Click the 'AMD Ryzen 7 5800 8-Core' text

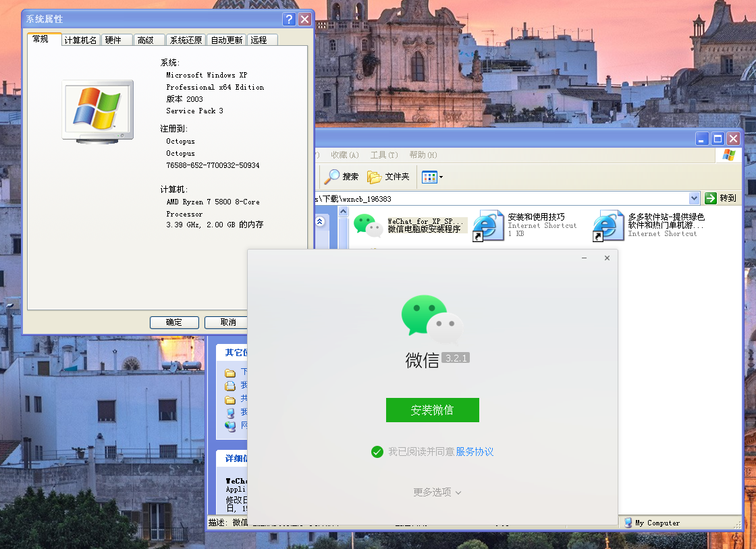coord(213,202)
